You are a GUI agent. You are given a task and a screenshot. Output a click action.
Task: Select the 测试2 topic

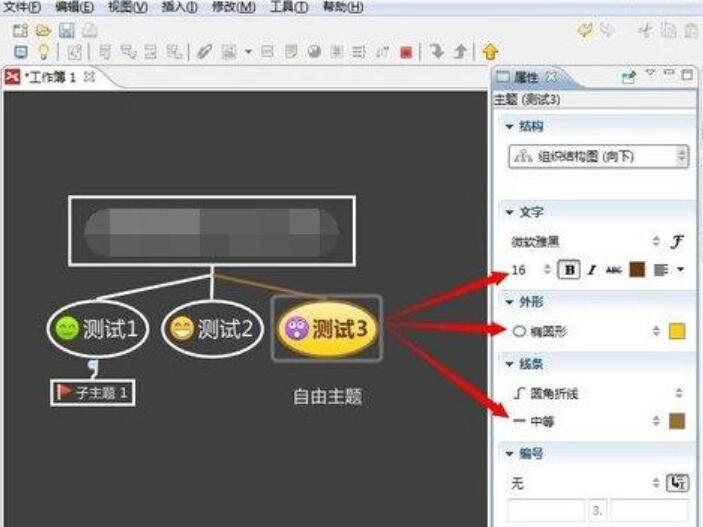click(x=213, y=329)
